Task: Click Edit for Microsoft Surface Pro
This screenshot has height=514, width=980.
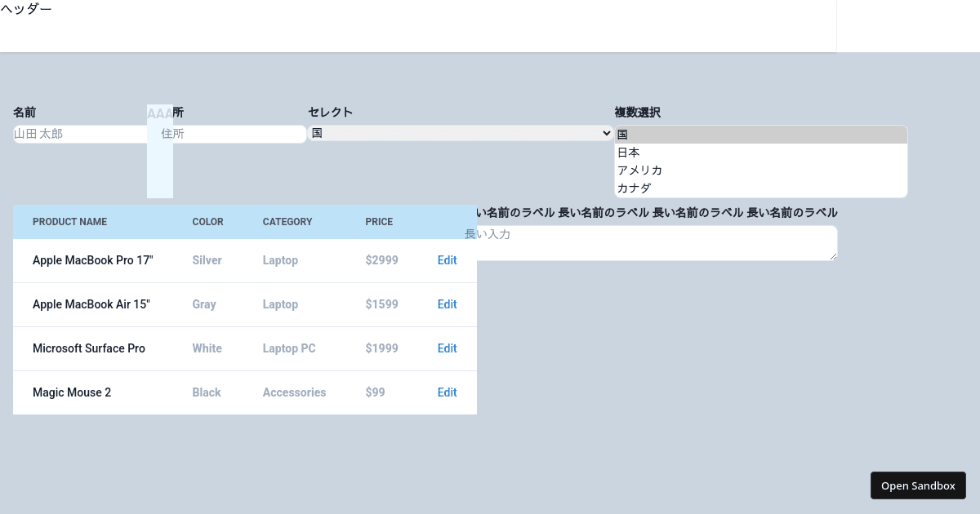Action: coord(447,348)
